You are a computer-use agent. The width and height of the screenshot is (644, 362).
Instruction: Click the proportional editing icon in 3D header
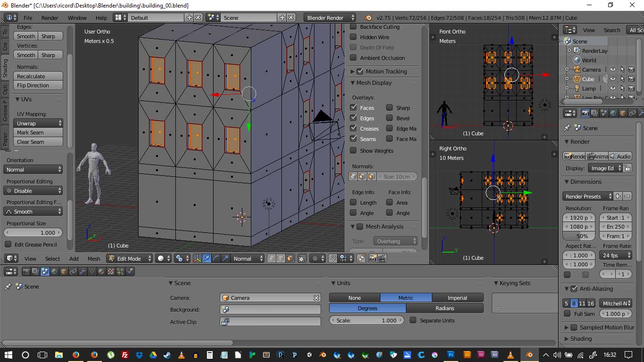click(314, 258)
